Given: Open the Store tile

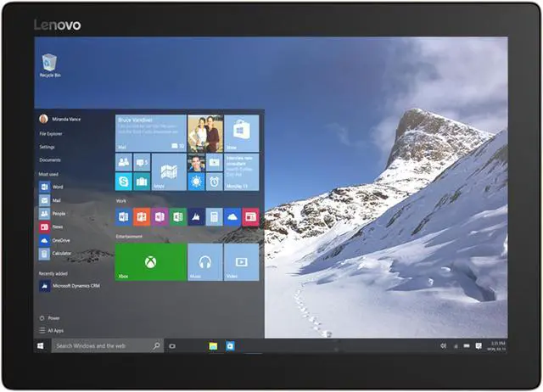Looking at the screenshot, I should click(x=242, y=132).
